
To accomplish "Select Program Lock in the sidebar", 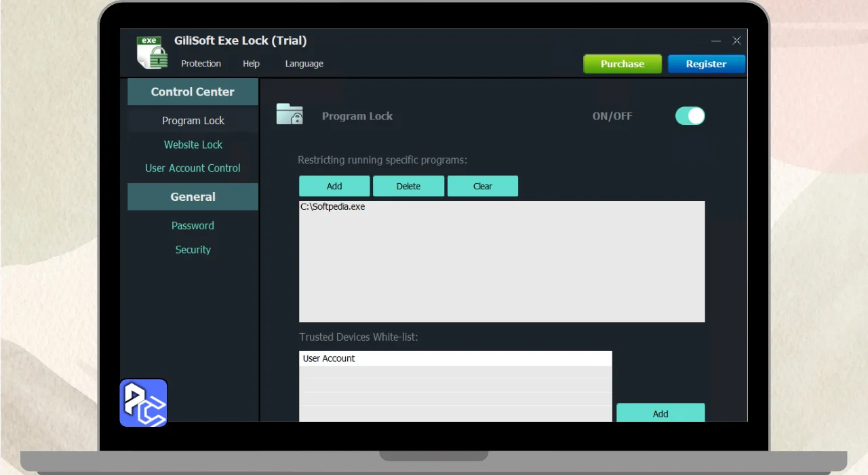I will (x=193, y=121).
